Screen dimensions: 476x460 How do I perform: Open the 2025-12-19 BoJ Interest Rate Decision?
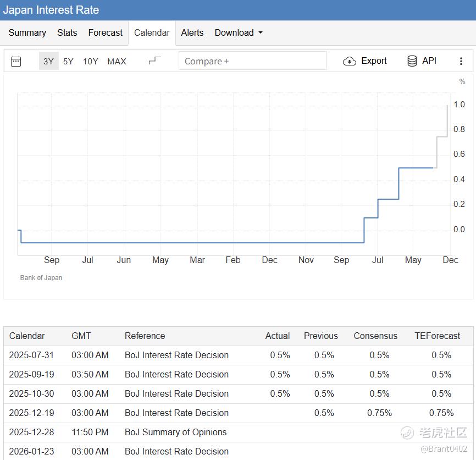pos(176,413)
